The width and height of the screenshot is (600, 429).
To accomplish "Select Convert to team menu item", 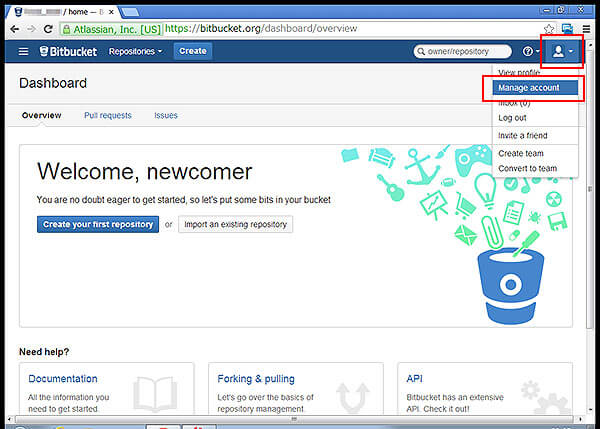I will coord(527,168).
